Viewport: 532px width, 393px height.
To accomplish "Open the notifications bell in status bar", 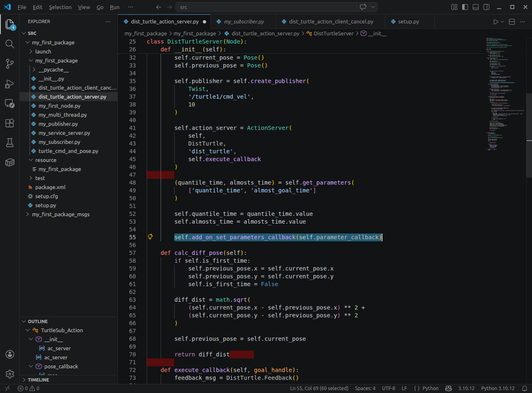I will click(525, 388).
